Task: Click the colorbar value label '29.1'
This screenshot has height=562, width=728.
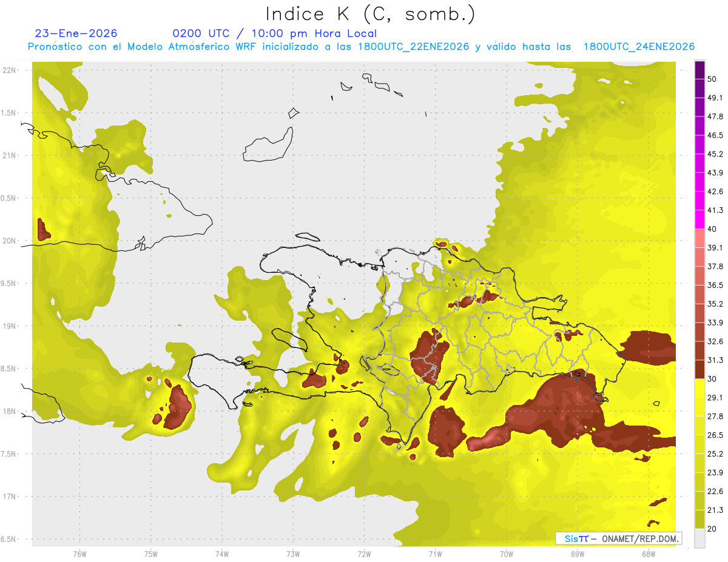Action: click(715, 397)
